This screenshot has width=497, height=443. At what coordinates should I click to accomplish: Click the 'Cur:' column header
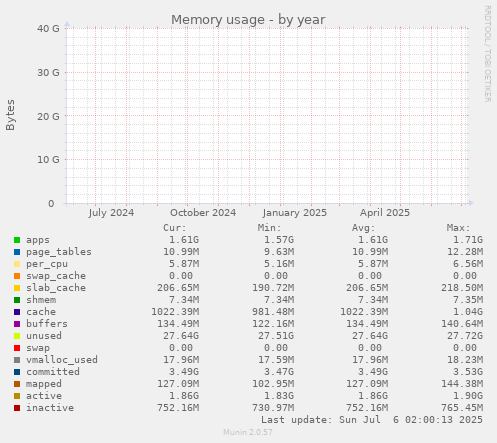point(175,228)
